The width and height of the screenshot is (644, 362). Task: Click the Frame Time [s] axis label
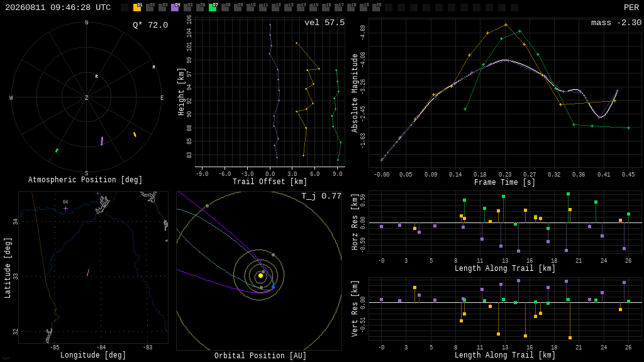[x=505, y=182]
